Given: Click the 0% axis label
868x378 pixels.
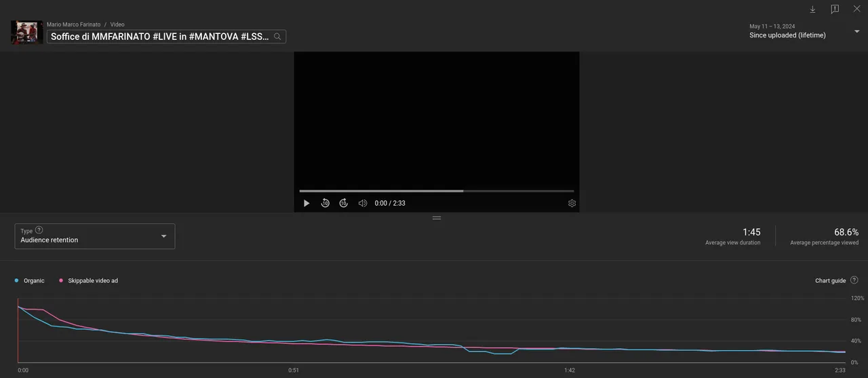Looking at the screenshot, I should (x=855, y=362).
